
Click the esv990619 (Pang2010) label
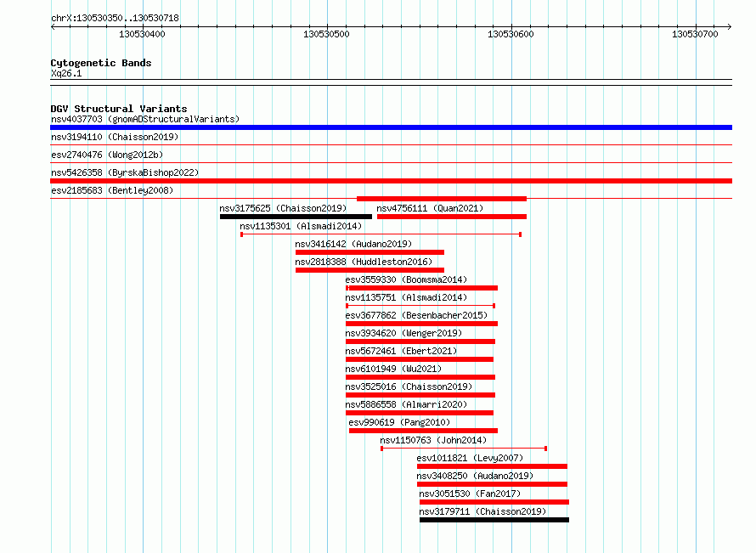(x=399, y=422)
